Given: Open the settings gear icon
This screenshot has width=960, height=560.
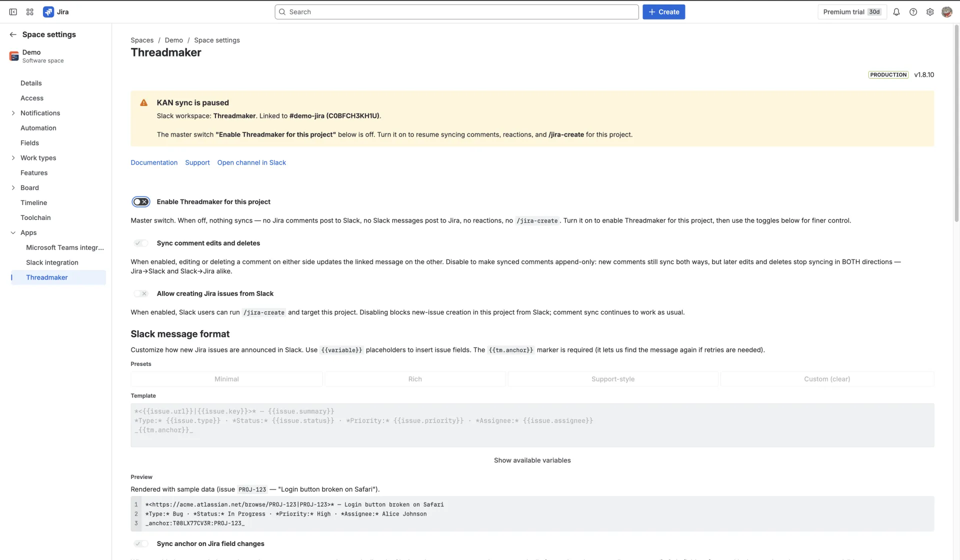Looking at the screenshot, I should [930, 12].
